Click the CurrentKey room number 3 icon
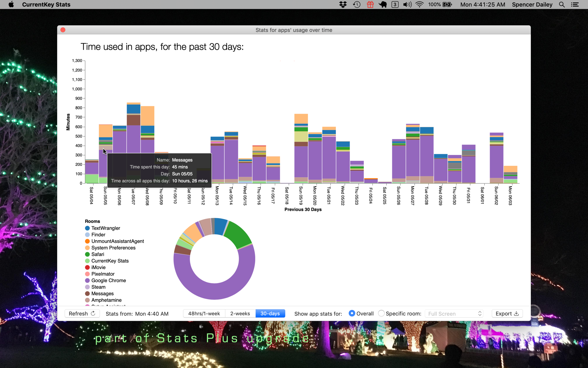This screenshot has height=368, width=588. (x=395, y=4)
